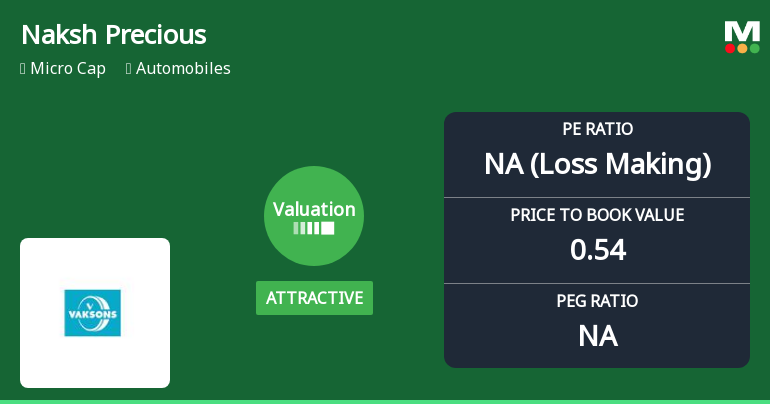The height and width of the screenshot is (404, 770).
Task: Click the PEG ratio NA value
Action: (597, 336)
